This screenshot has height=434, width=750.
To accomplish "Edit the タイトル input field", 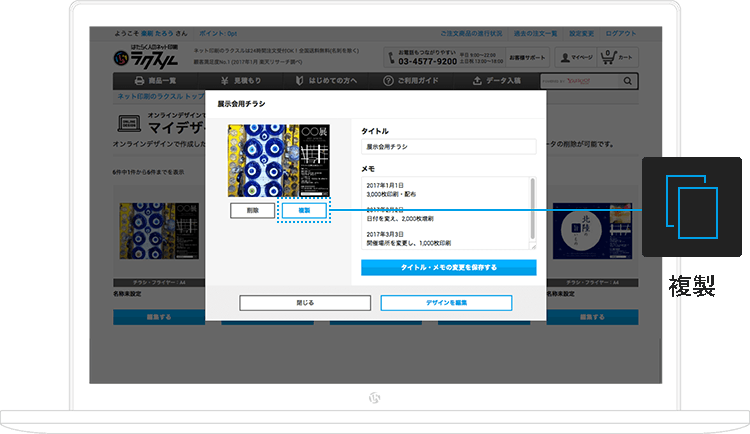I will [x=449, y=146].
